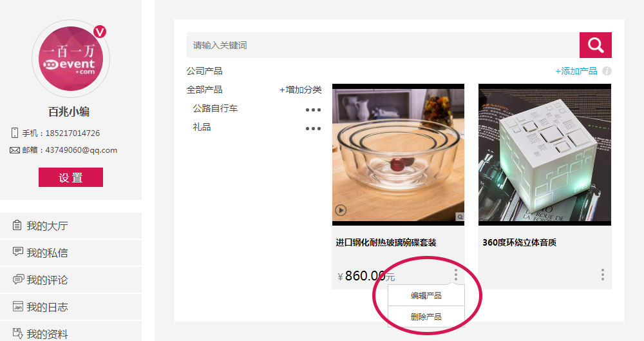644x341 pixels.
Task: Open 我的日志 calendar entry
Action: pyautogui.click(x=71, y=307)
